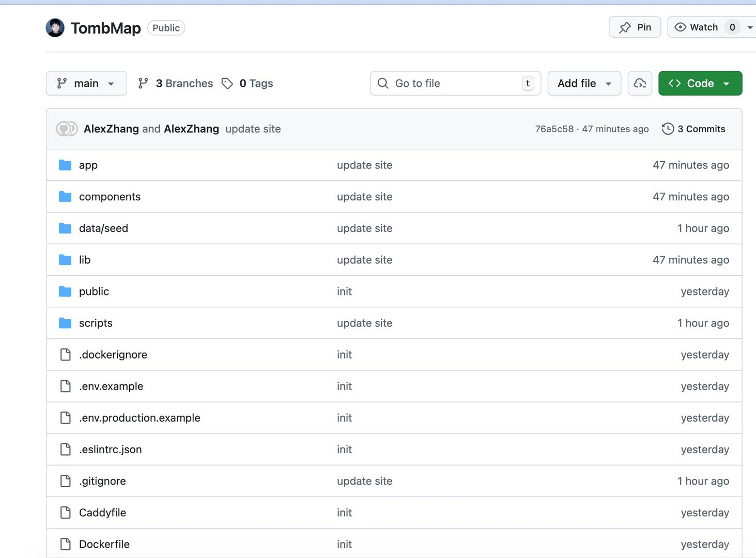Click the tag icon beside 0 Tags

point(227,83)
